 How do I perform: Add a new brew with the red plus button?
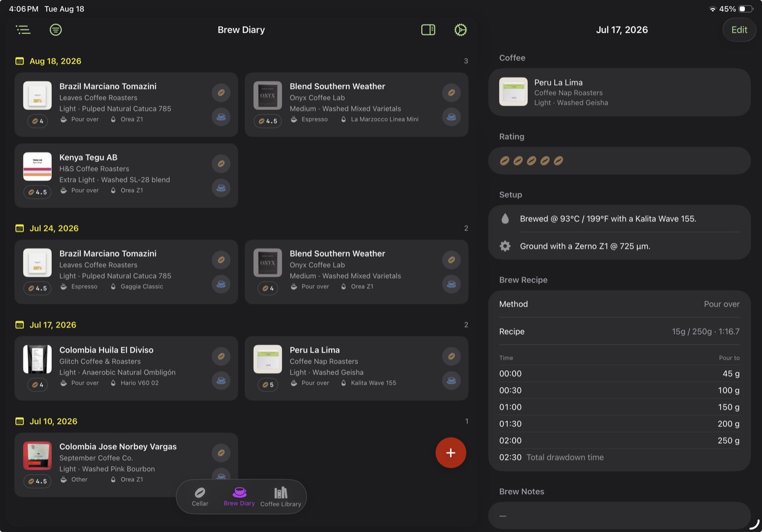click(x=451, y=453)
